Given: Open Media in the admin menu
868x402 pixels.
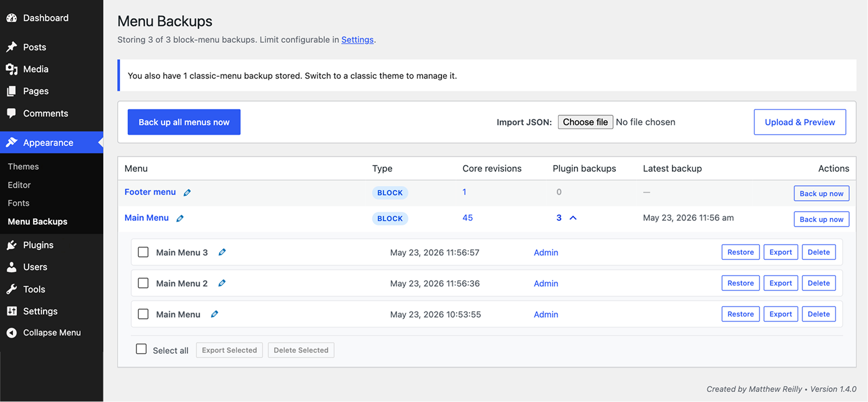Looking at the screenshot, I should 36,69.
